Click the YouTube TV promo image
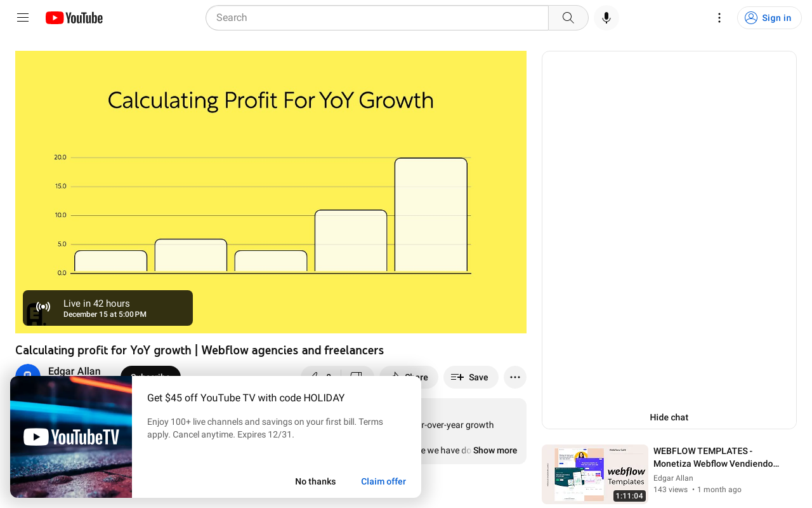The height and width of the screenshot is (508, 812). pos(71,437)
